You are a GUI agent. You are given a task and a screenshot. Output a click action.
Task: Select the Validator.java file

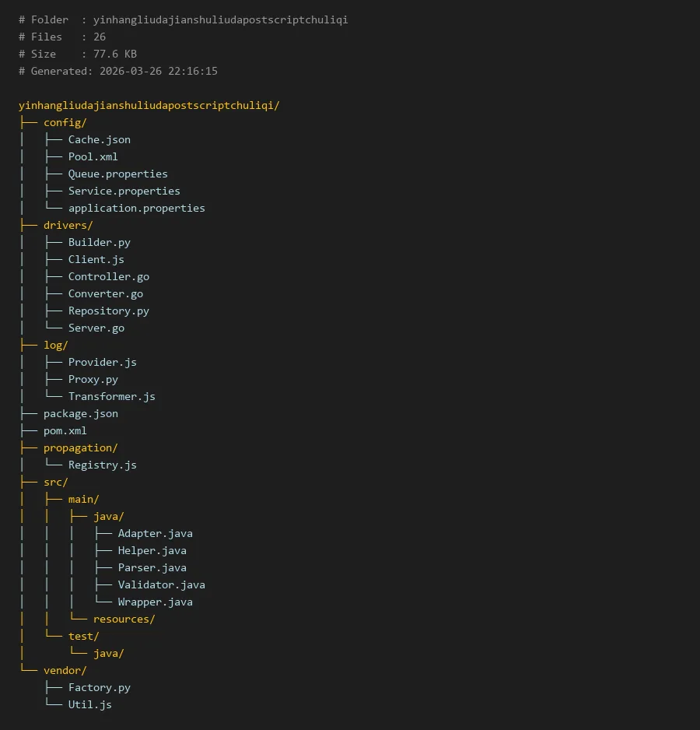pos(161,585)
